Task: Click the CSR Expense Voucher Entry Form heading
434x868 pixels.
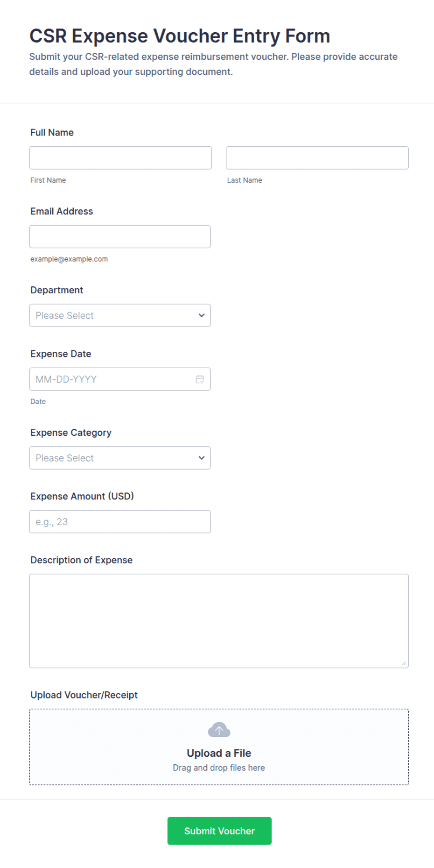Action: pyautogui.click(x=180, y=36)
